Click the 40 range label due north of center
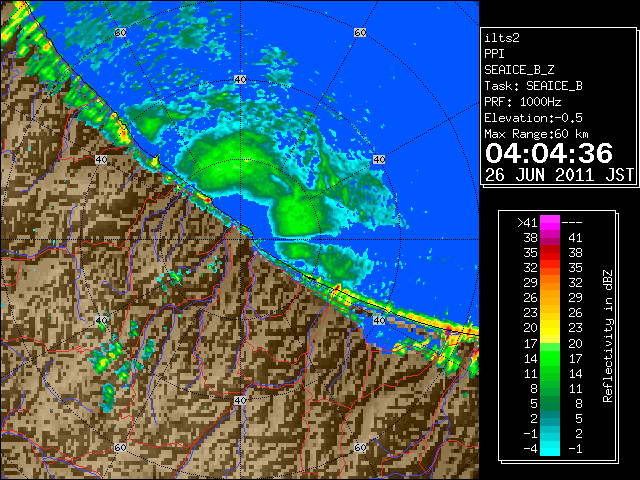Image resolution: width=640 pixels, height=480 pixels. 240,79
